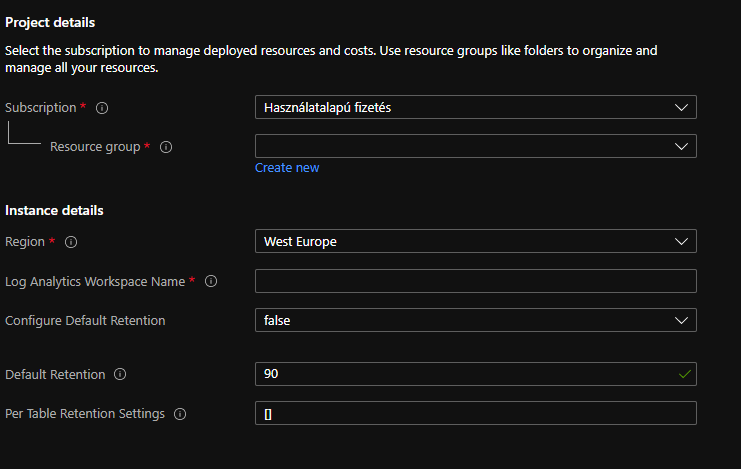
Task: Expand the Configure Default Retention dropdown
Action: (475, 320)
